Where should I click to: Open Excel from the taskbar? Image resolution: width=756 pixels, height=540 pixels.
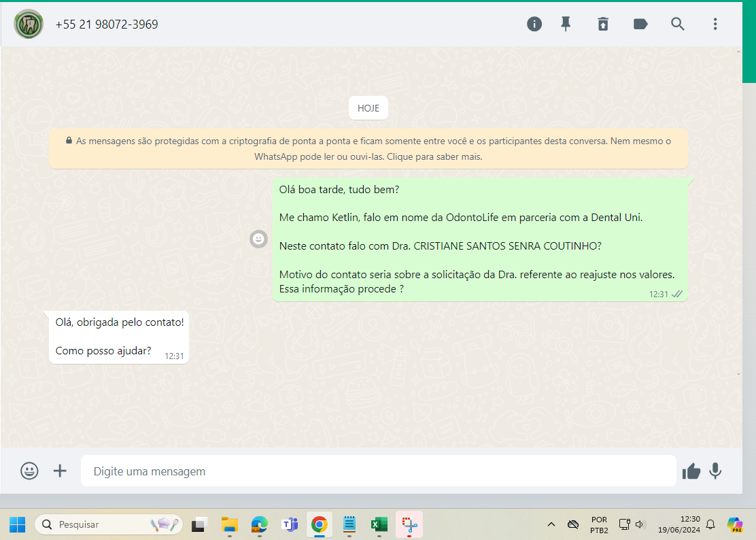pyautogui.click(x=379, y=524)
